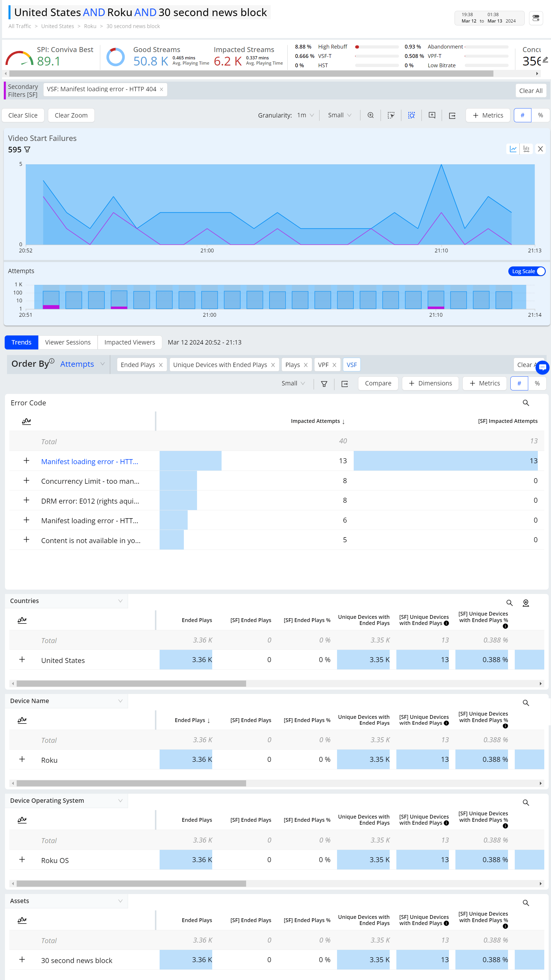The height and width of the screenshot is (980, 551).
Task: Close the Video Start Failures chart panel
Action: [x=540, y=149]
